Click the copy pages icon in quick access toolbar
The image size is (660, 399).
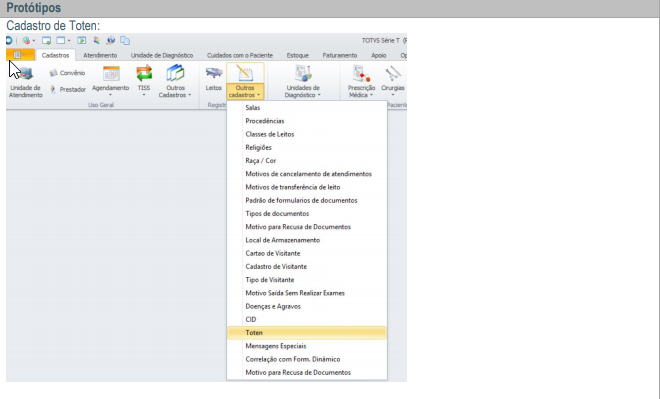click(x=125, y=40)
